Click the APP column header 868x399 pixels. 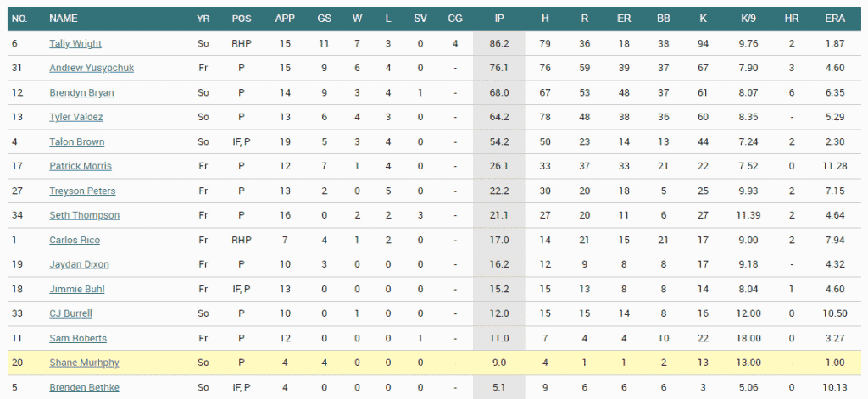pos(286,18)
